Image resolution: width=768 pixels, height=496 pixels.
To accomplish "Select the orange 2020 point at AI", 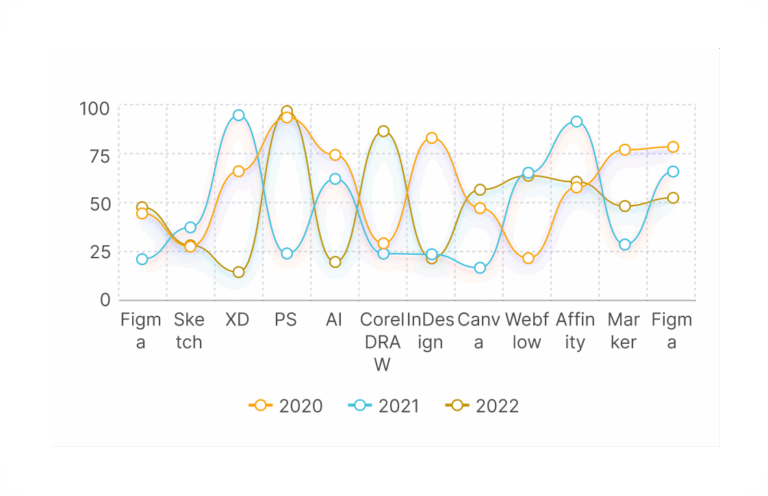I will pos(335,155).
